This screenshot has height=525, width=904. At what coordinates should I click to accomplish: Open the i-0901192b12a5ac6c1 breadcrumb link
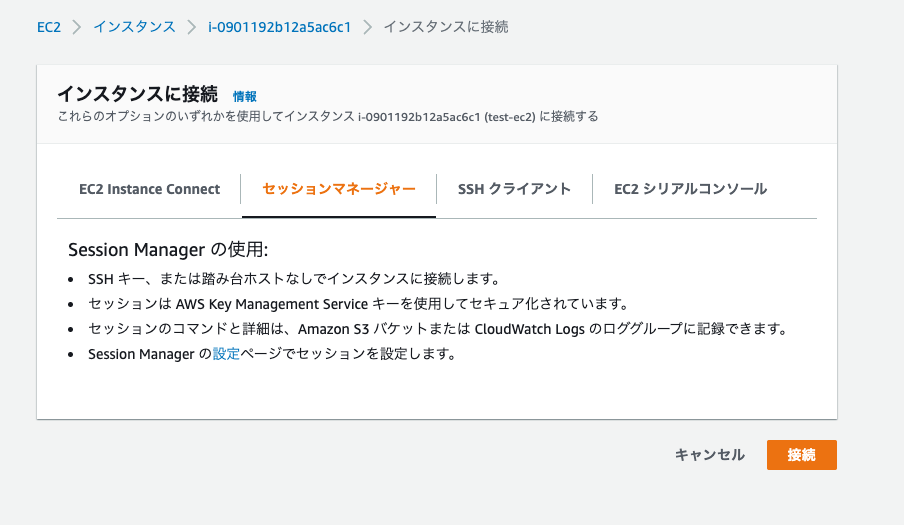pos(280,27)
